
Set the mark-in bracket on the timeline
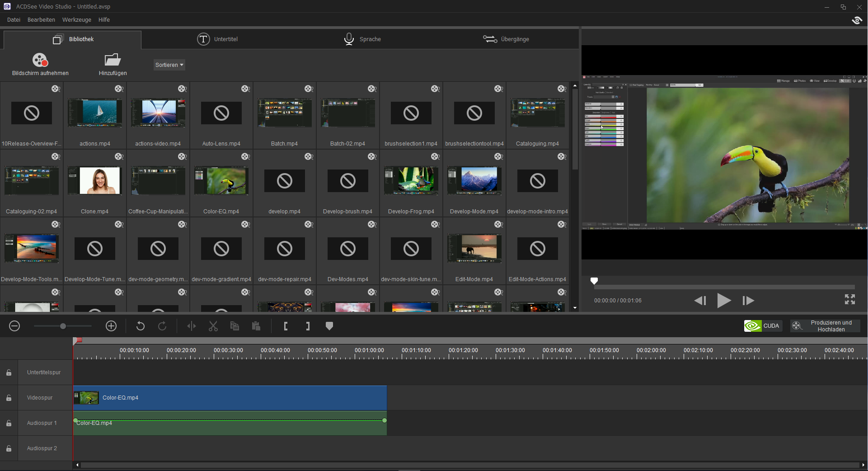tap(286, 326)
